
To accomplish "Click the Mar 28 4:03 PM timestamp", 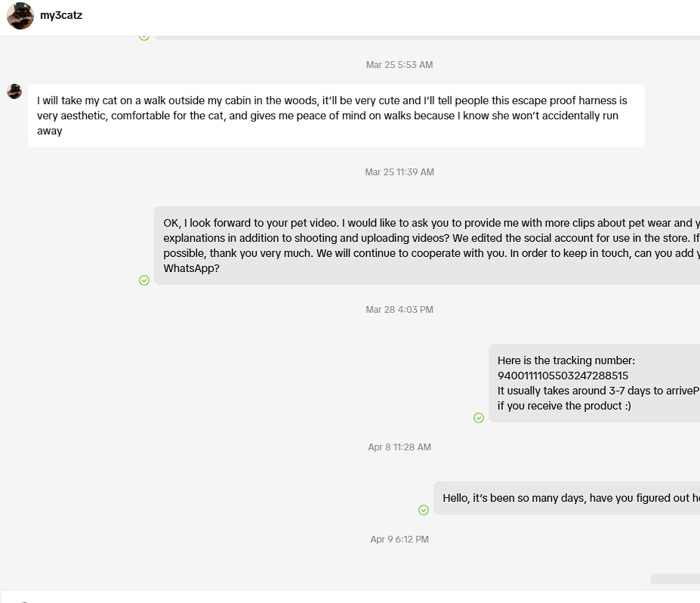I will [x=399, y=310].
